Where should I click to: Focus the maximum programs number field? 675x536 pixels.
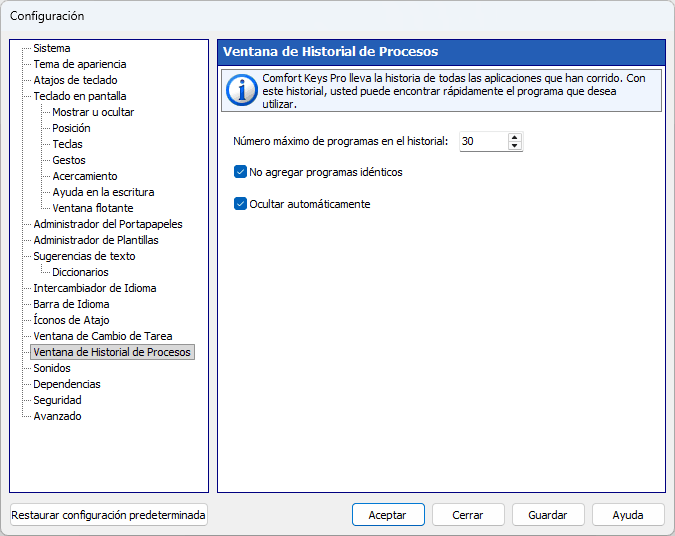483,141
